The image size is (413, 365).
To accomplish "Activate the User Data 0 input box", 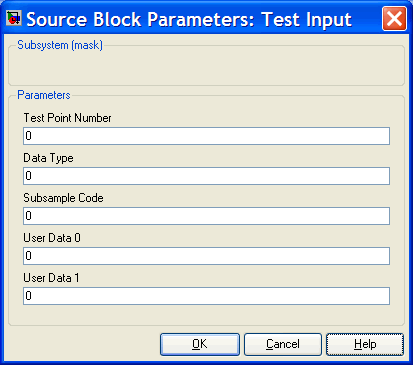I will tap(206, 256).
